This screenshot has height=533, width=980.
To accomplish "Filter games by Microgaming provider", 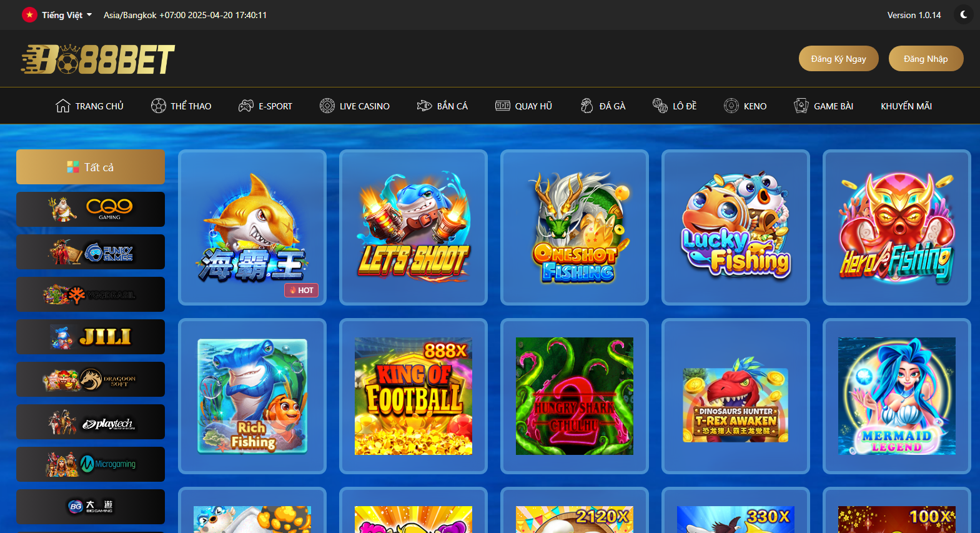I will 91,464.
